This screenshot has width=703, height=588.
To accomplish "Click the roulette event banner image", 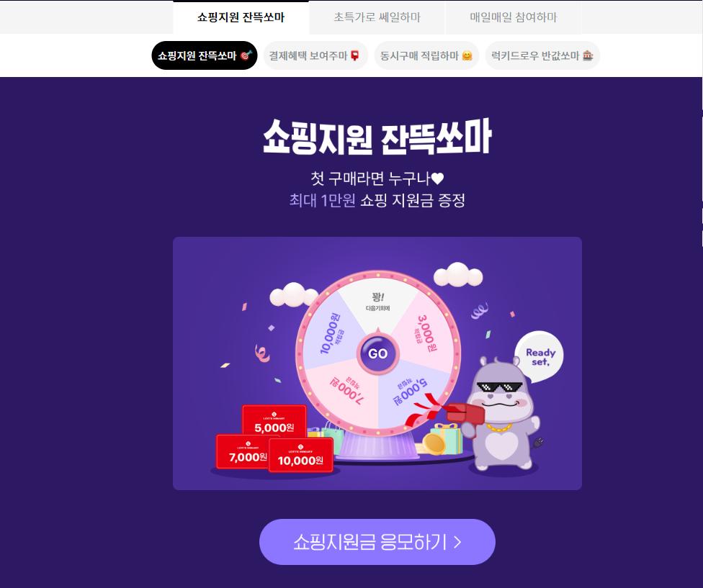I will click(x=377, y=363).
